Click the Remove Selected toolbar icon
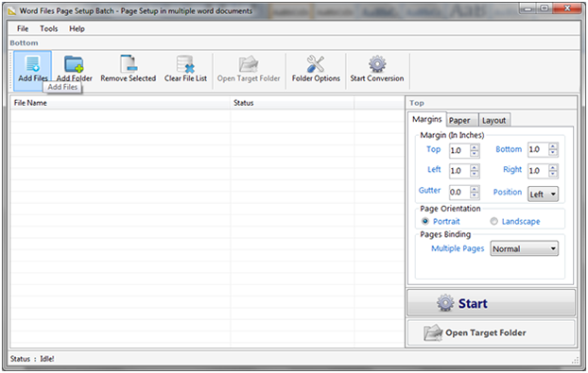This screenshot has width=588, height=373. click(x=129, y=63)
